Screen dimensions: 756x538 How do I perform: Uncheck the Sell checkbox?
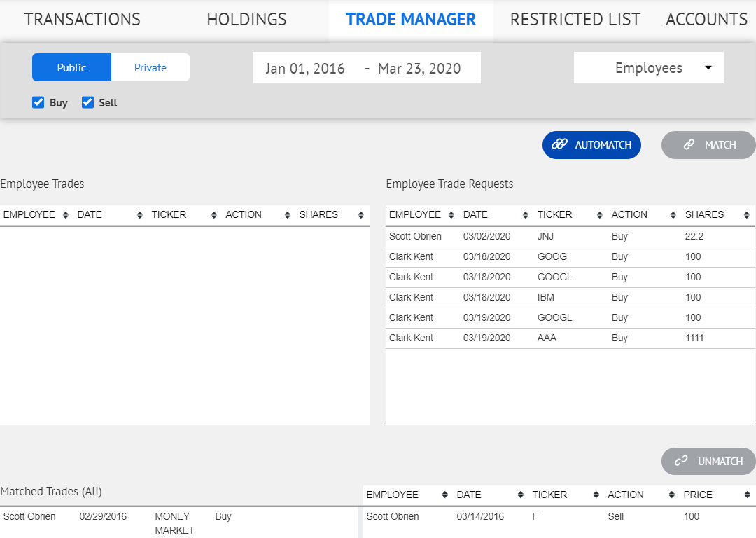tap(87, 102)
